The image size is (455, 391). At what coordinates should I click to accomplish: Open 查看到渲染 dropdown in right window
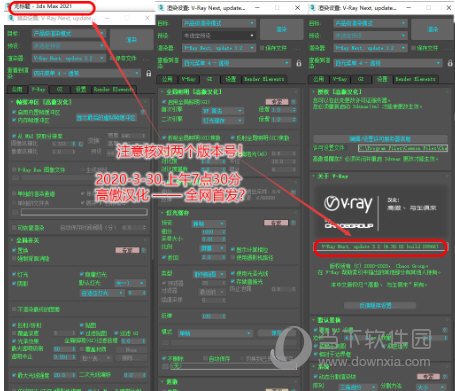388,63
